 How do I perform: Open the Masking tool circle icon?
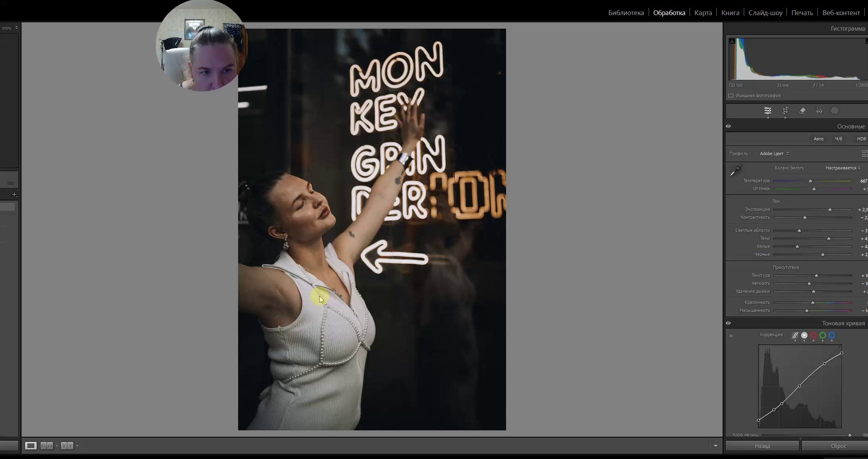(835, 111)
